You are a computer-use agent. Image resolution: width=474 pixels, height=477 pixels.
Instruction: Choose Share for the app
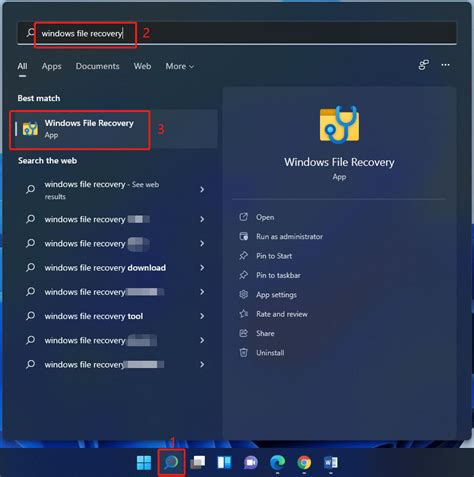tap(265, 333)
